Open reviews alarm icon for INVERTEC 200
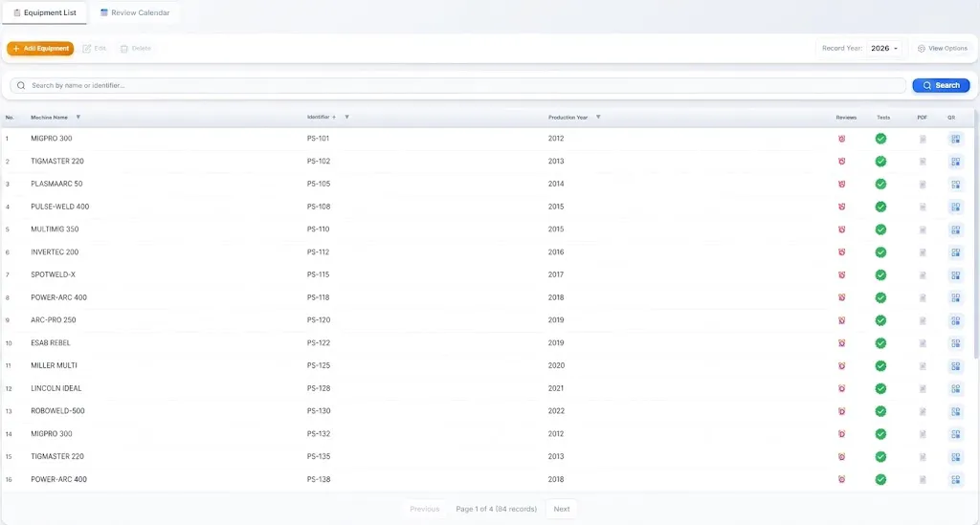The height and width of the screenshot is (525, 980). pyautogui.click(x=842, y=252)
